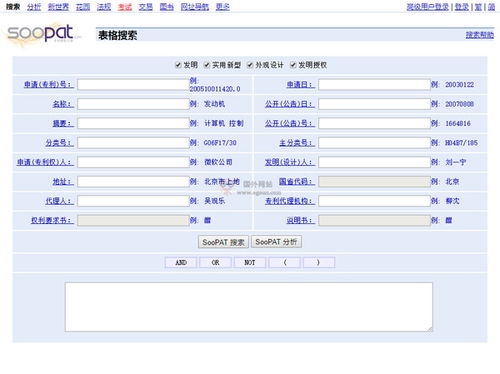Insert the NOT operator

pyautogui.click(x=250, y=262)
